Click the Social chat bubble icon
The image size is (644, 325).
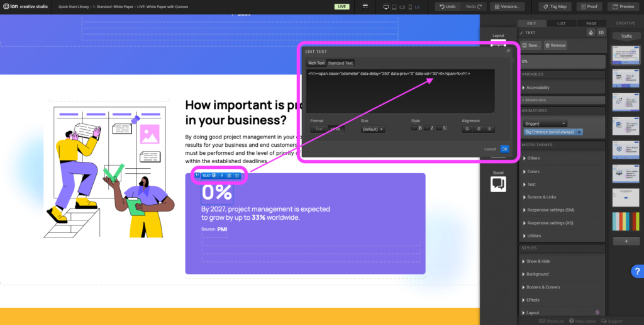498,183
